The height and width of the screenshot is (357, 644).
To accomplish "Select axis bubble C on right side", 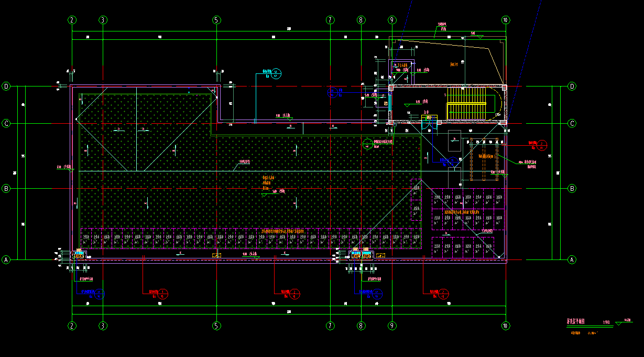I will [x=572, y=124].
